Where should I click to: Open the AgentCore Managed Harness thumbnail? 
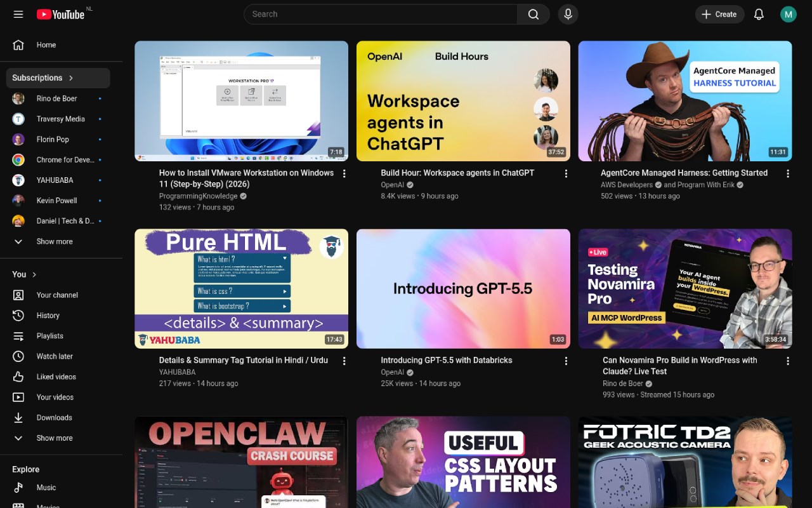[x=685, y=101]
